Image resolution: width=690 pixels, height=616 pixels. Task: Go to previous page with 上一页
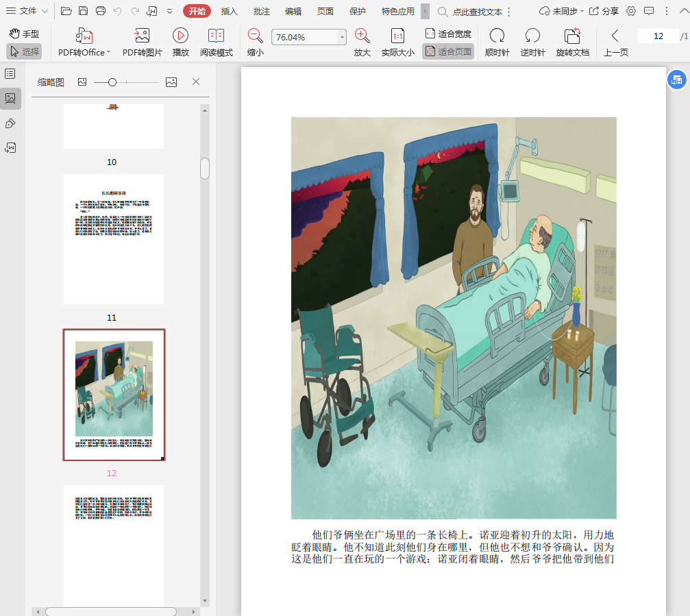(x=615, y=42)
